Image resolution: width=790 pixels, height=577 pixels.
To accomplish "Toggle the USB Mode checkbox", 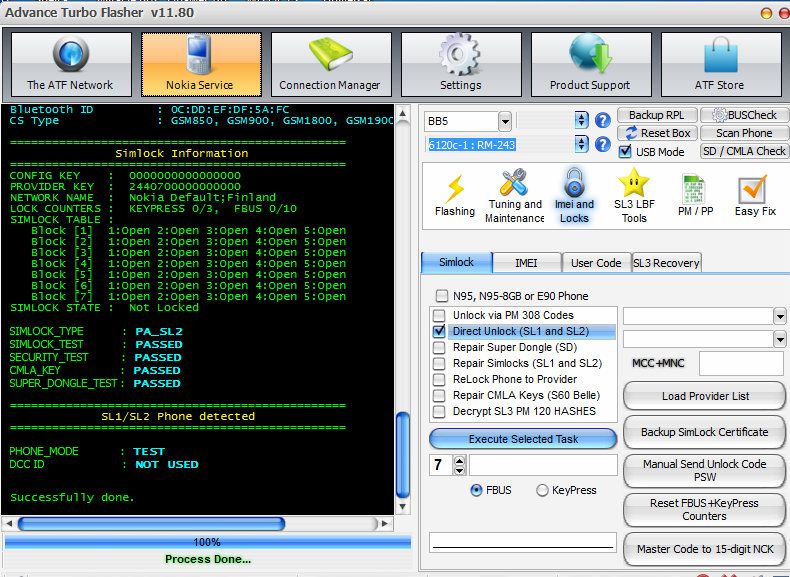I will (x=625, y=152).
